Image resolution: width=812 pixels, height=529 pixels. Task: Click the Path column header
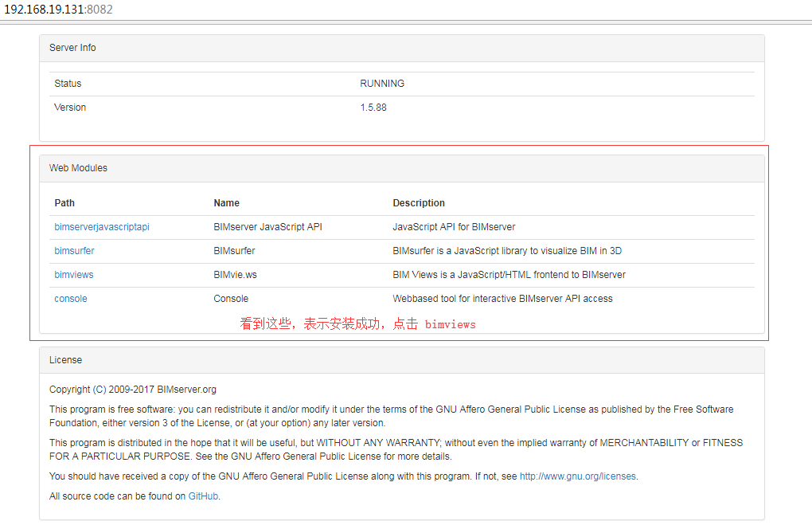tap(64, 203)
